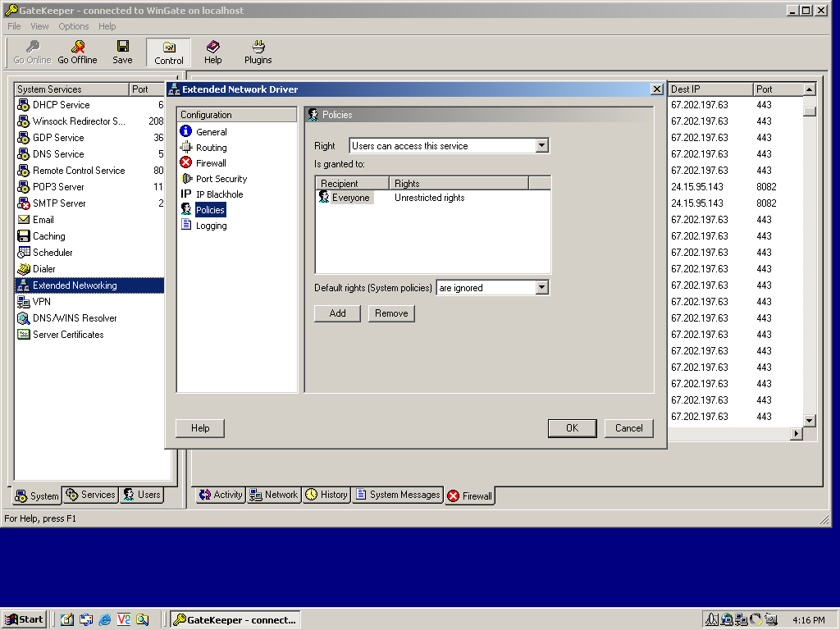Click the General info icon in Configuration
The image size is (840, 630).
[x=186, y=131]
